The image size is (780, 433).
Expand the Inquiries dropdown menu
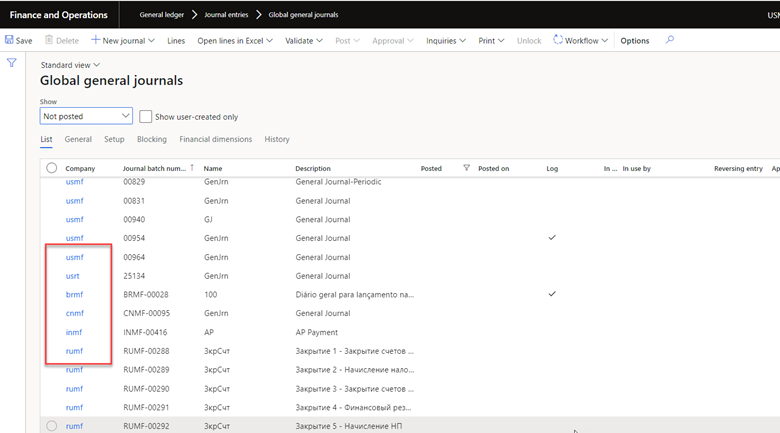446,41
